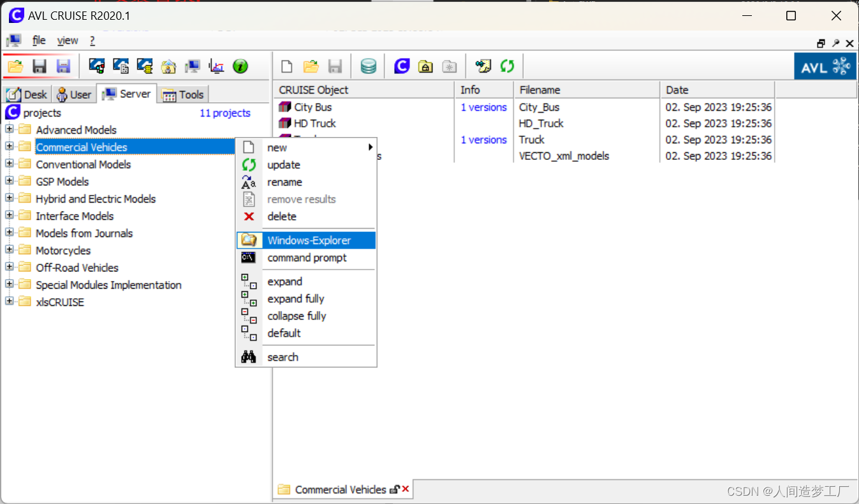The width and height of the screenshot is (859, 504).
Task: Click the dark floppy save icon in left toolbar
Action: point(40,66)
